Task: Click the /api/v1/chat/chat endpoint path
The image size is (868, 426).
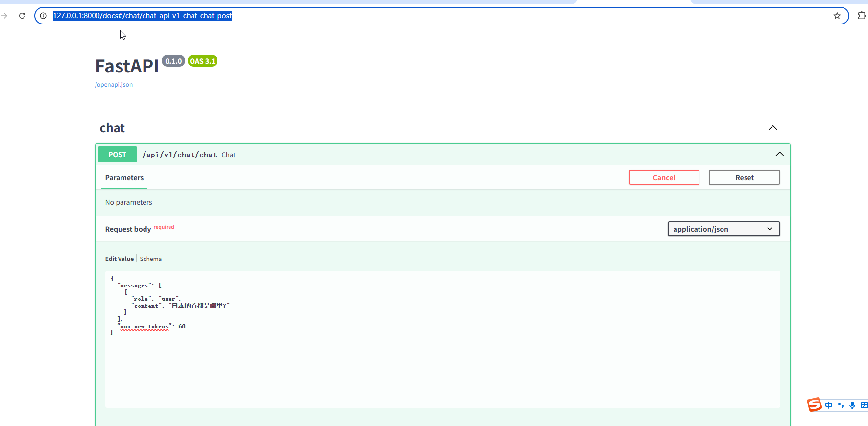Action: tap(179, 155)
